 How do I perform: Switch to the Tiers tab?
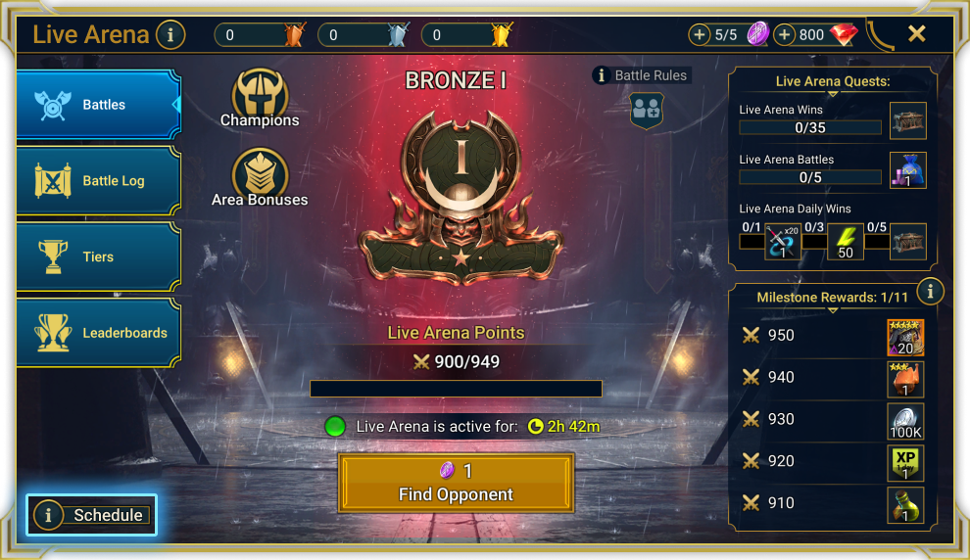point(99,257)
